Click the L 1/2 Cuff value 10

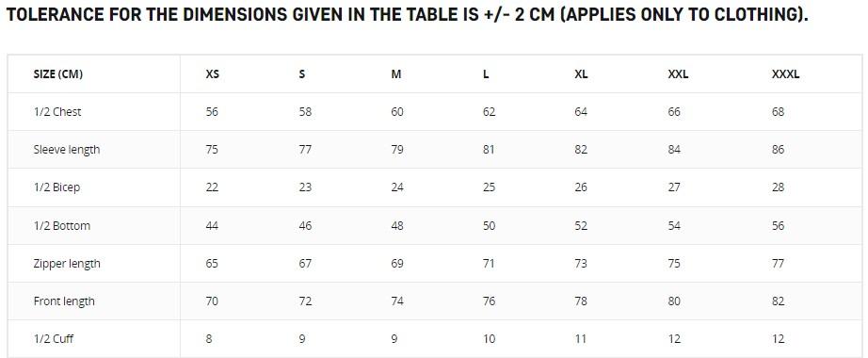tap(489, 338)
